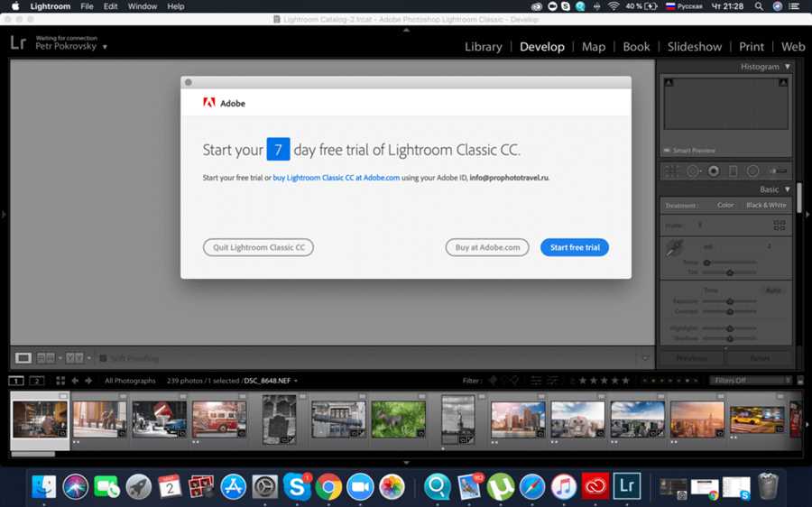
Task: Select the Adjustment Brush tool
Action: (x=778, y=171)
